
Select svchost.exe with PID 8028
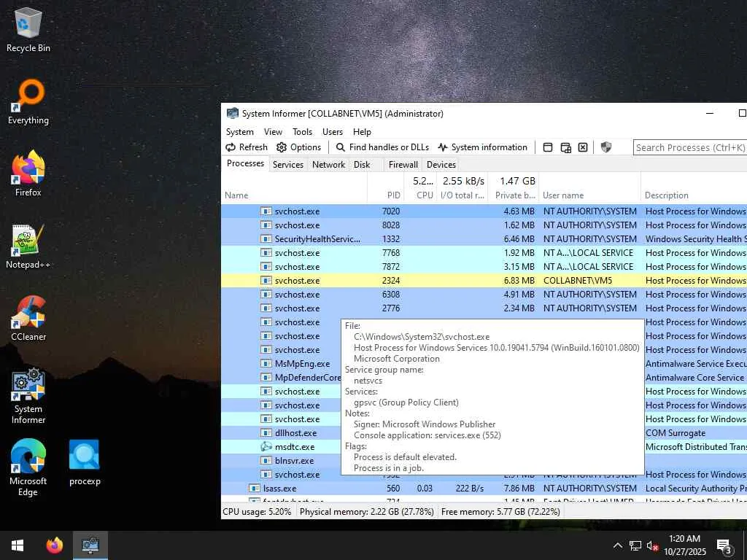click(484, 225)
